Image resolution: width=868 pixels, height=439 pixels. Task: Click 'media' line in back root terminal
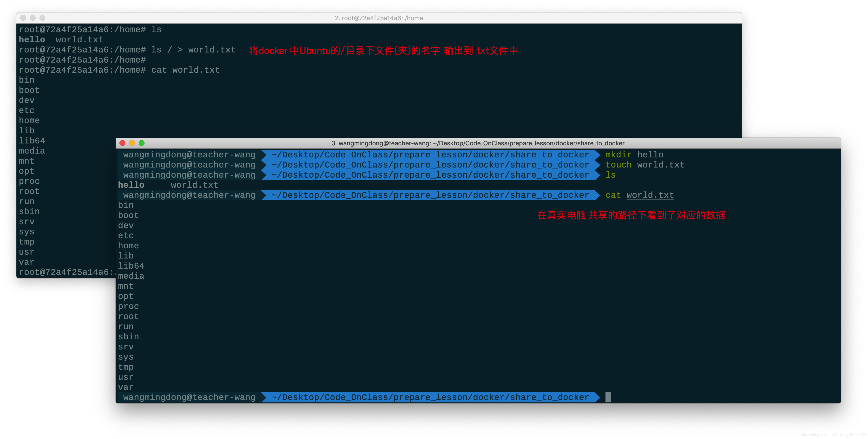coord(32,151)
